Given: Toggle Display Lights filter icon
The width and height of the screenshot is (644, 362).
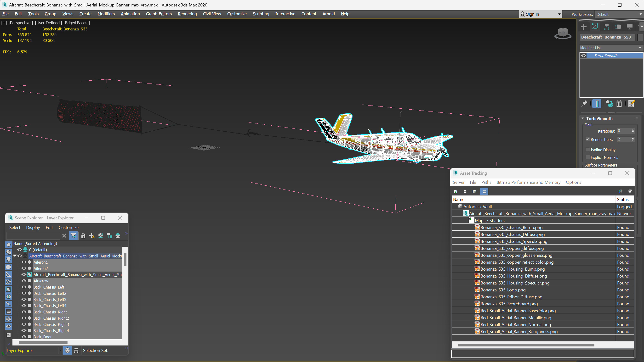Looking at the screenshot, I should pyautogui.click(x=8, y=260).
